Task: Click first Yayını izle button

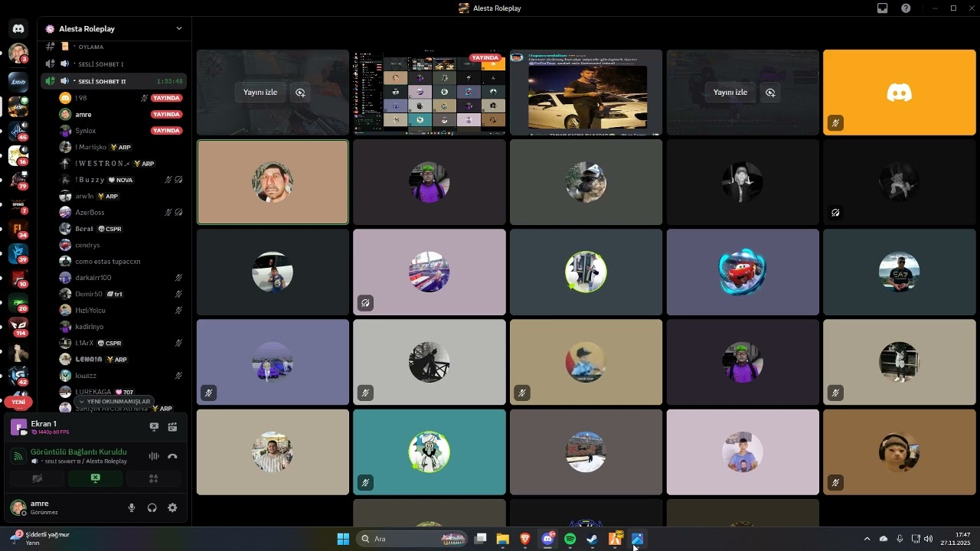Action: click(x=260, y=92)
